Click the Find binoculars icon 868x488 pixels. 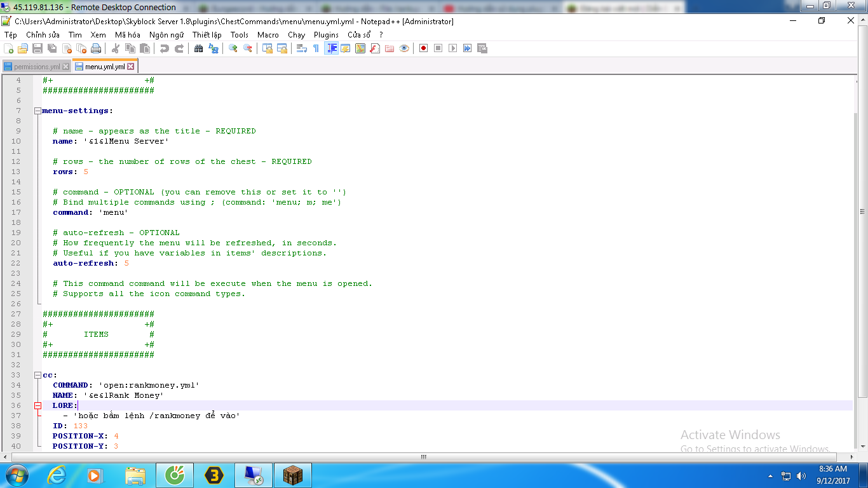(198, 48)
